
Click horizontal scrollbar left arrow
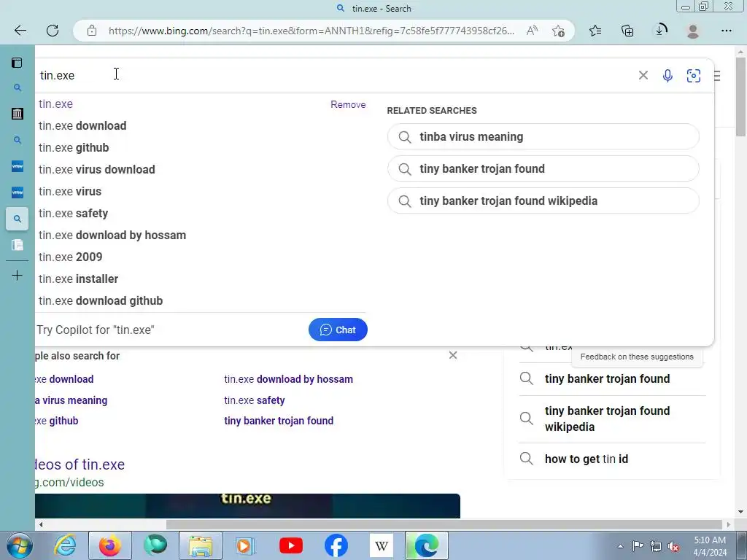[41, 525]
